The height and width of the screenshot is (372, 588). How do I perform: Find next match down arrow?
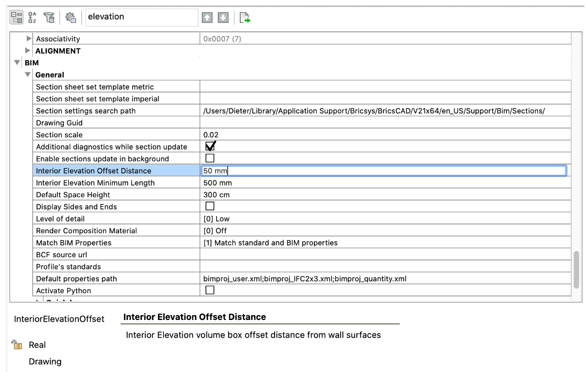point(223,17)
